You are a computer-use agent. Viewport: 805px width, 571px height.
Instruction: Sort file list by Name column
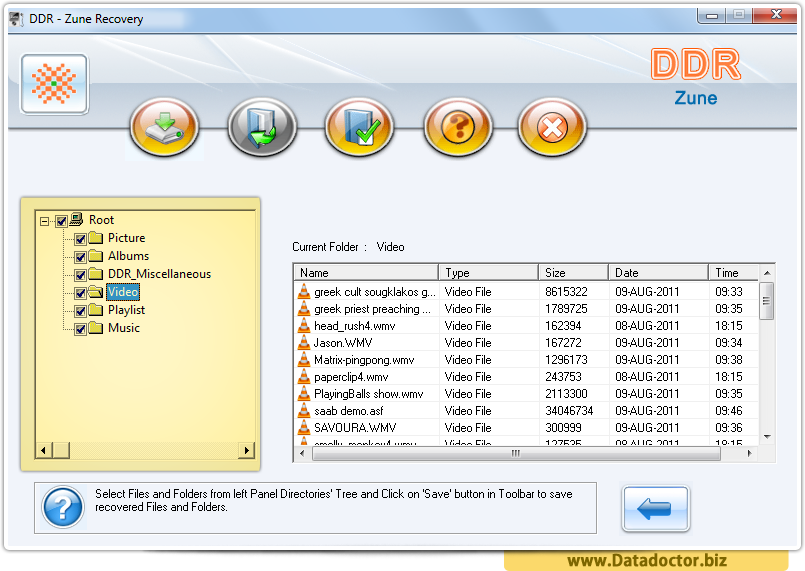[366, 273]
